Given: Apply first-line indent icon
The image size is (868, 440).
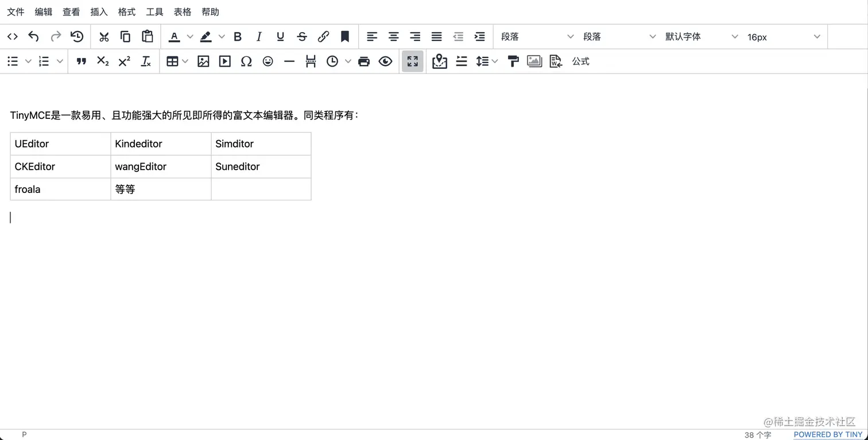Looking at the screenshot, I should (461, 61).
